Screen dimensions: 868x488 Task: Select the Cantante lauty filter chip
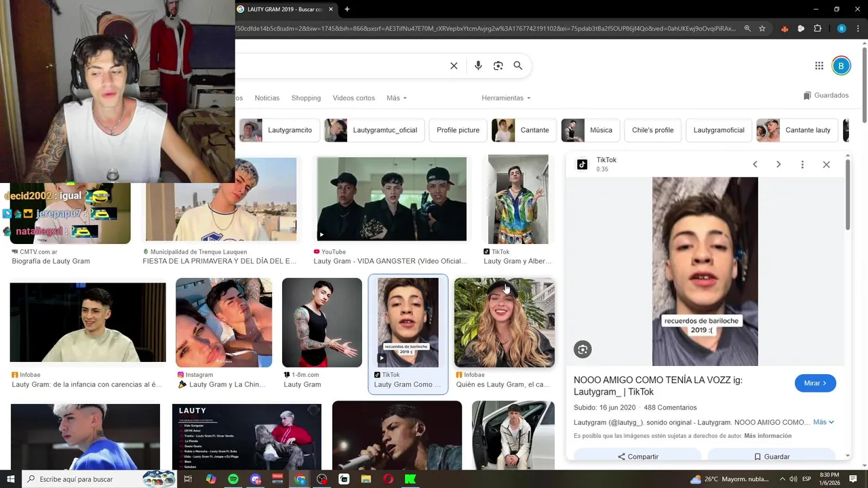coord(797,130)
